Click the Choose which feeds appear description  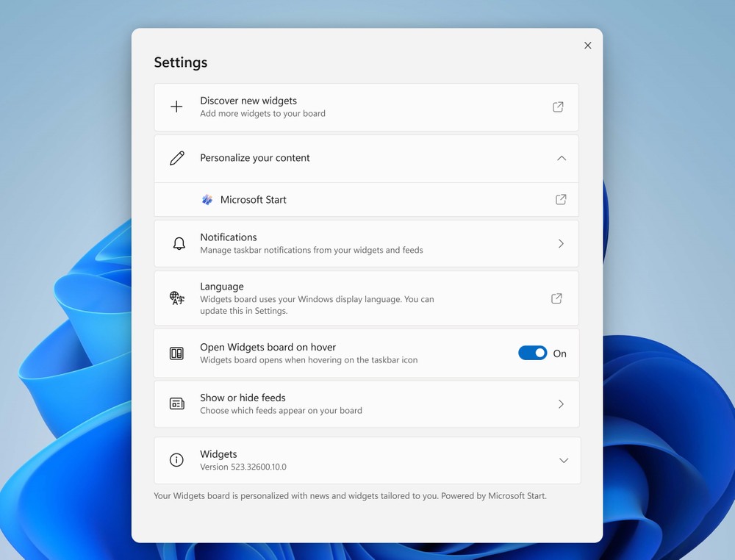pos(282,411)
